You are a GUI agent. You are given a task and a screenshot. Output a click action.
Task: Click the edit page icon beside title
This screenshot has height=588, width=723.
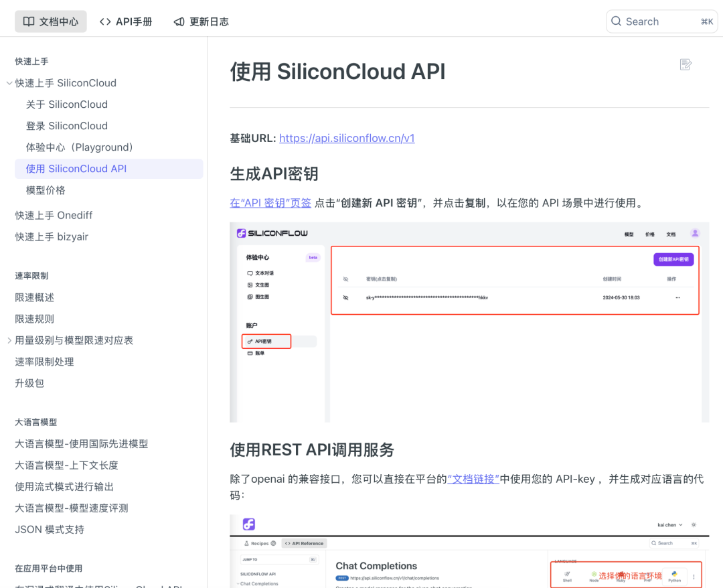click(x=686, y=64)
